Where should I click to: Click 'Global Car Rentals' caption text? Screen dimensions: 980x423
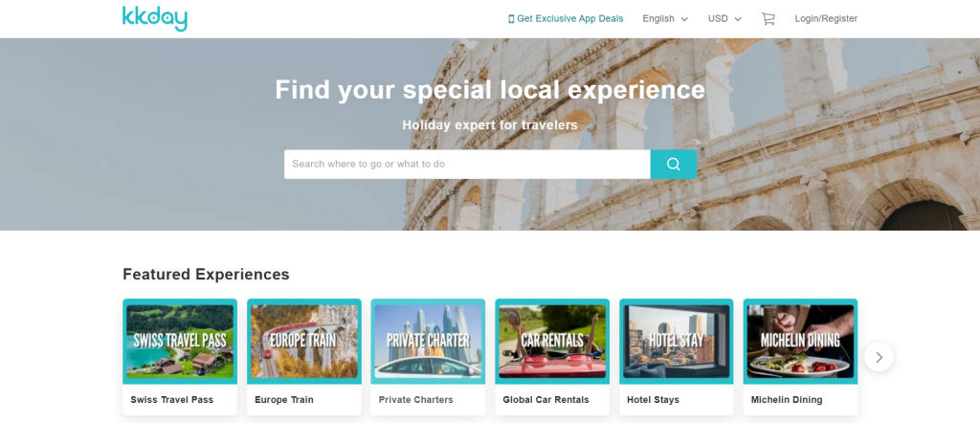point(546,400)
